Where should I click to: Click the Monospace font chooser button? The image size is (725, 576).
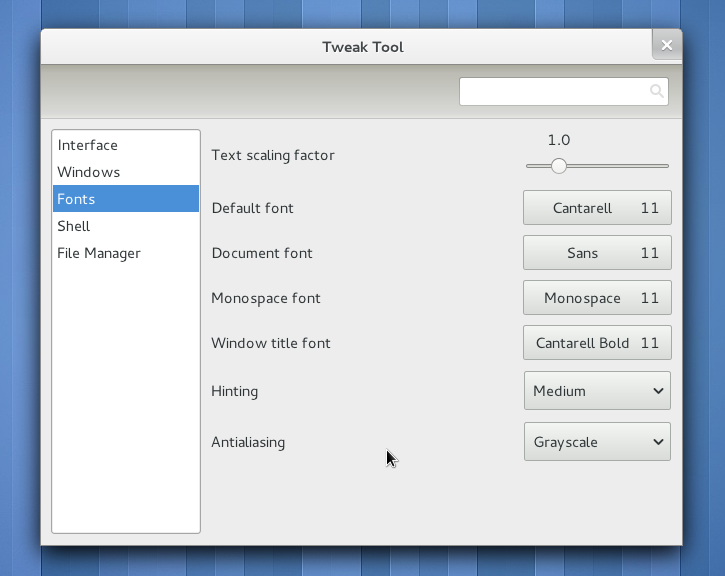click(597, 298)
